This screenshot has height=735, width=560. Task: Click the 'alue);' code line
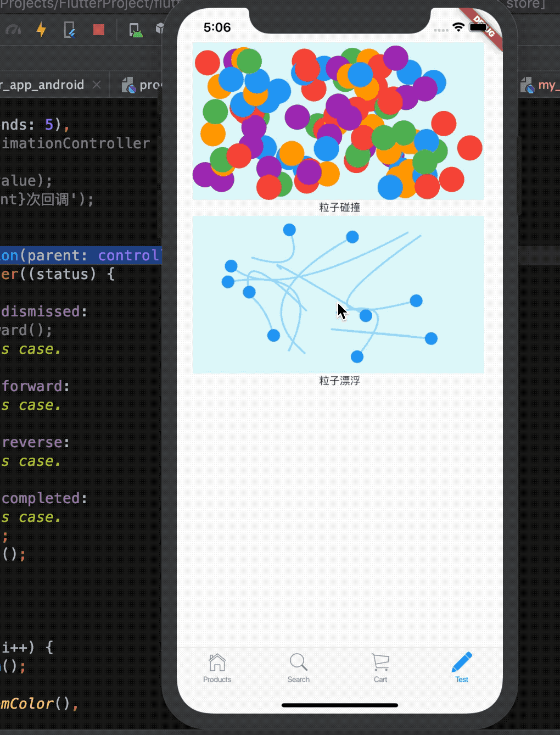26,181
